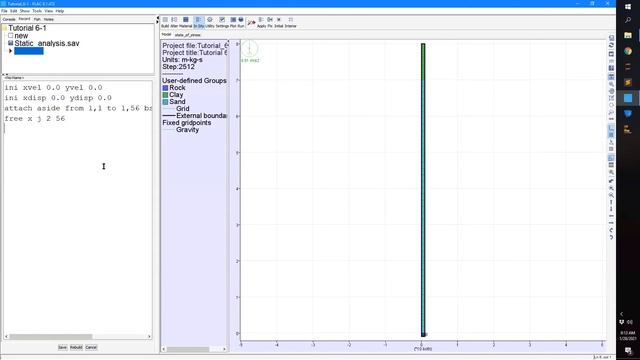
Task: Click the refresh icon in right toolbar
Action: pos(611,45)
